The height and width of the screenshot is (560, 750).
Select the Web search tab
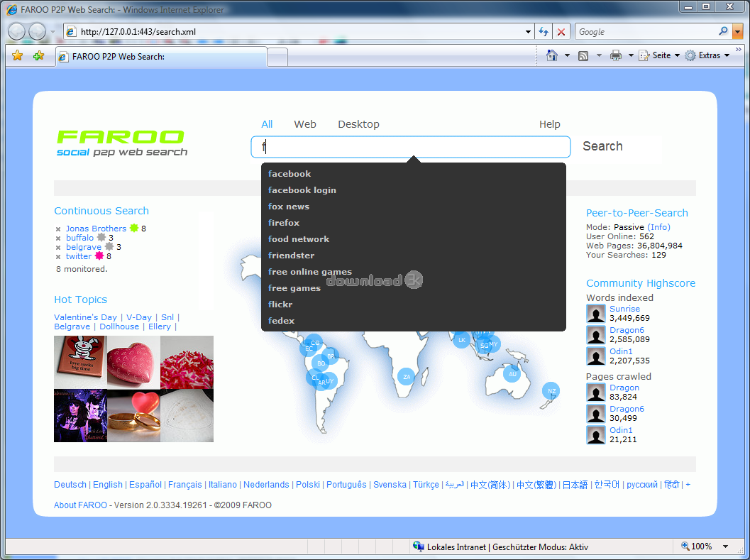[305, 124]
